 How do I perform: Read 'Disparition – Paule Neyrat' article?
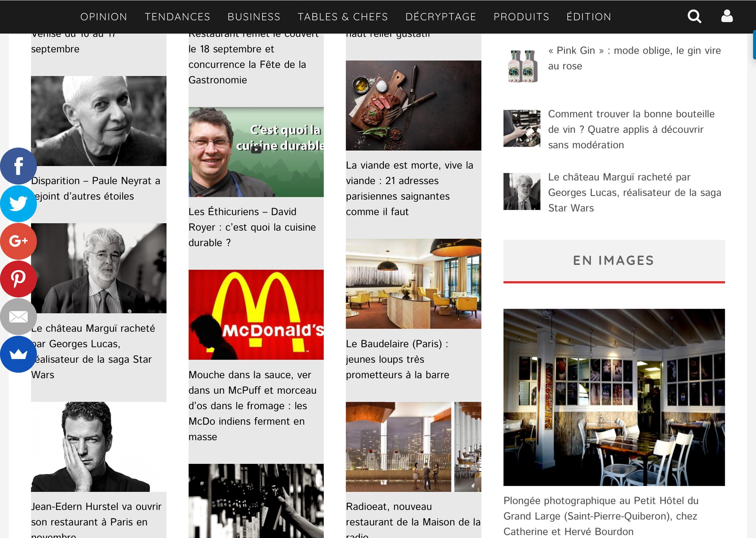click(x=96, y=188)
